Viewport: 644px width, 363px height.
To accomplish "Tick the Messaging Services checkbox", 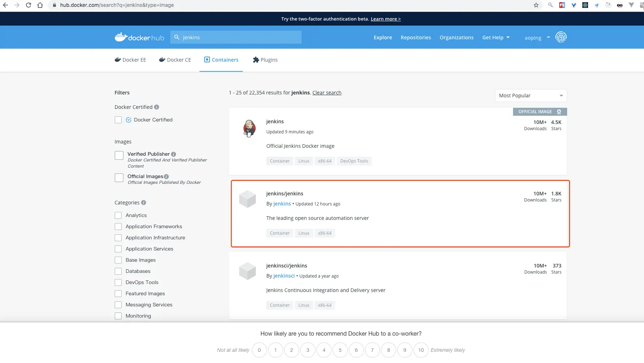I will tap(118, 305).
